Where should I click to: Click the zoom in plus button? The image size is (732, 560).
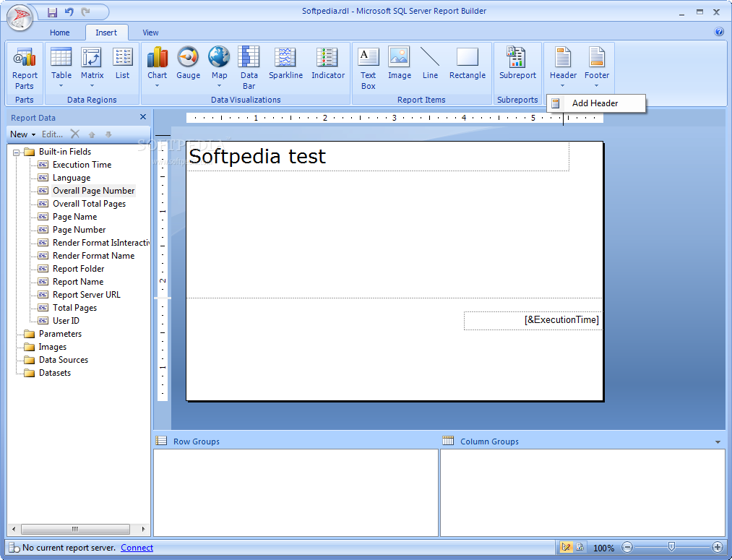[x=718, y=547]
